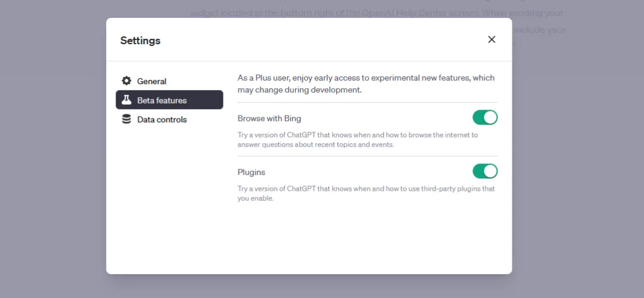Open the General settings section
This screenshot has width=644, height=298.
click(151, 81)
